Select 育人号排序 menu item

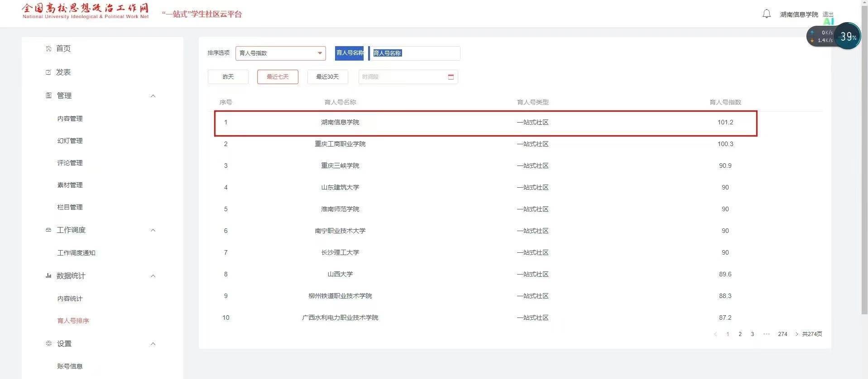[73, 321]
